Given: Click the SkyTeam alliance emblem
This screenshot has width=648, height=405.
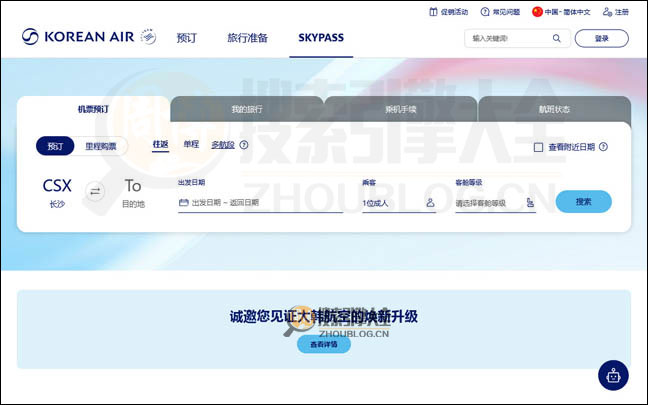Looking at the screenshot, I should click(148, 37).
